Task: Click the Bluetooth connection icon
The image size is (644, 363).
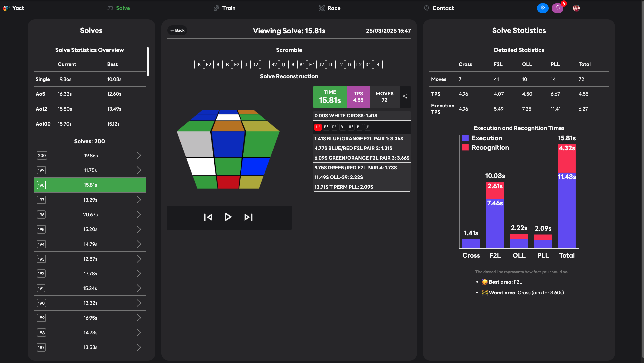Action: pos(542,8)
